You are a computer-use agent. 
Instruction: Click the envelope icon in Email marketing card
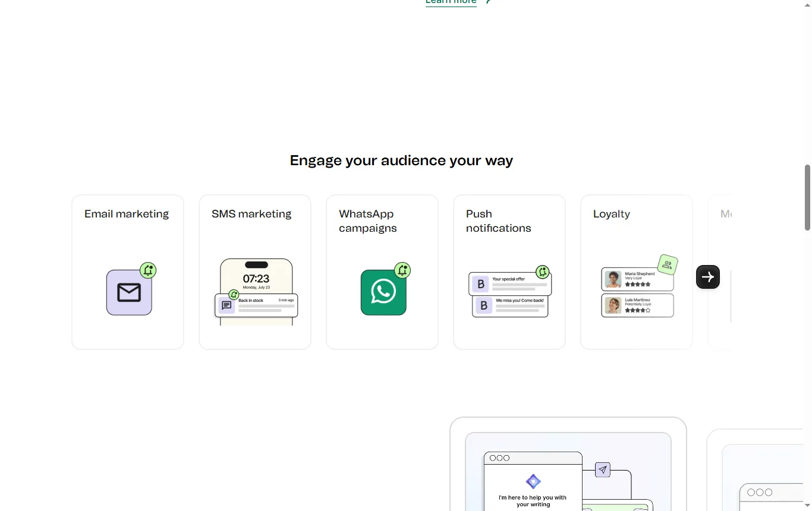(x=129, y=292)
